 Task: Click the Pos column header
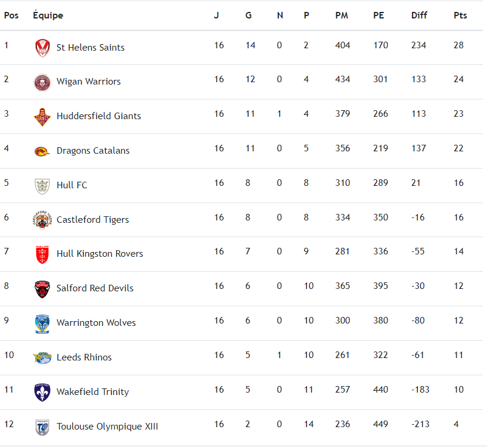(x=11, y=15)
